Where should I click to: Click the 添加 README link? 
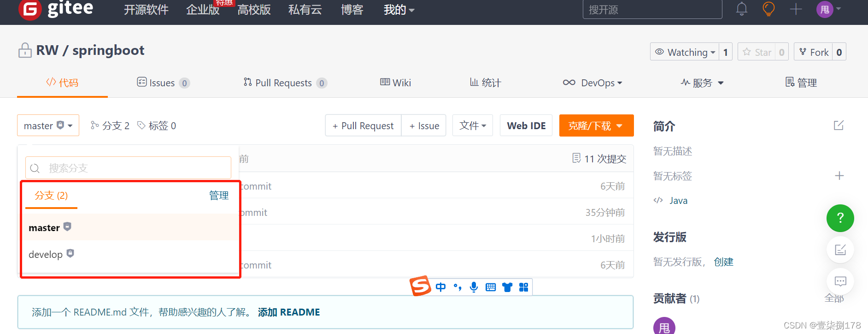pyautogui.click(x=289, y=312)
